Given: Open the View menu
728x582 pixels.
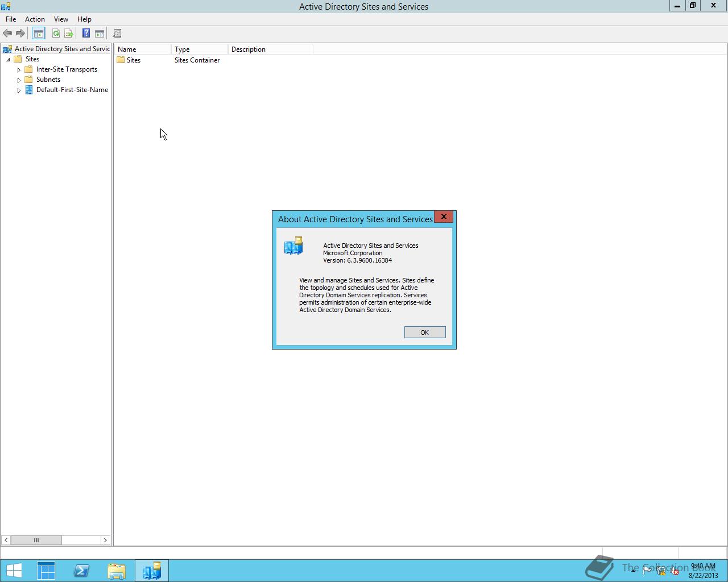Looking at the screenshot, I should (x=61, y=19).
